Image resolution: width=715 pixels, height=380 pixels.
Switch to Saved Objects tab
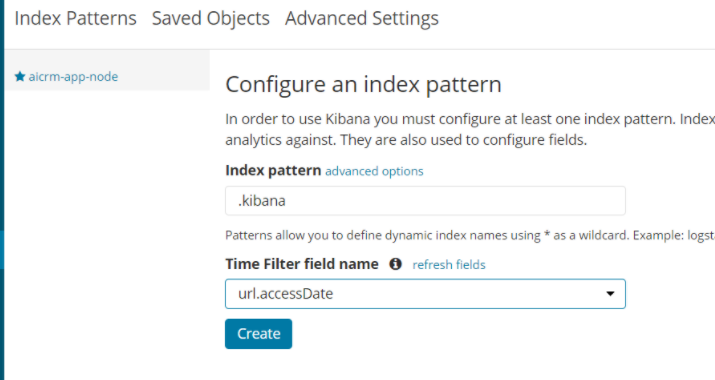211,19
